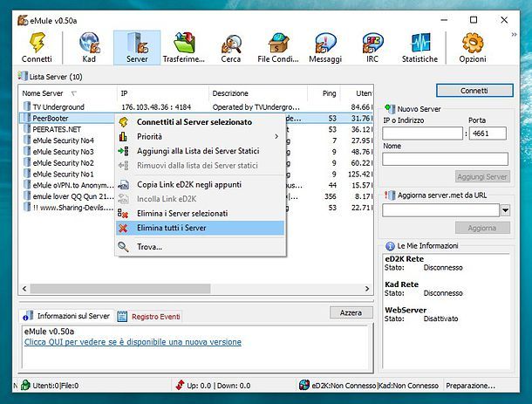Open the Priorità submenu
The height and width of the screenshot is (404, 532).
[201, 136]
